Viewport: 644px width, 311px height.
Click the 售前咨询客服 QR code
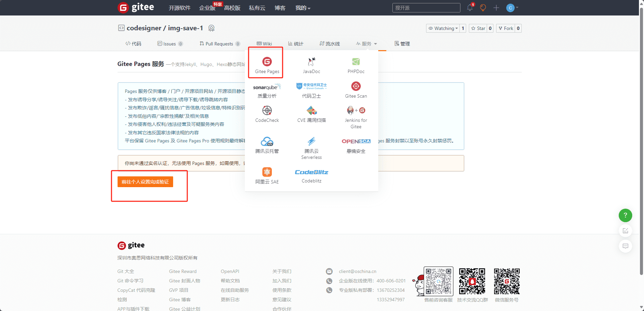coord(438,281)
